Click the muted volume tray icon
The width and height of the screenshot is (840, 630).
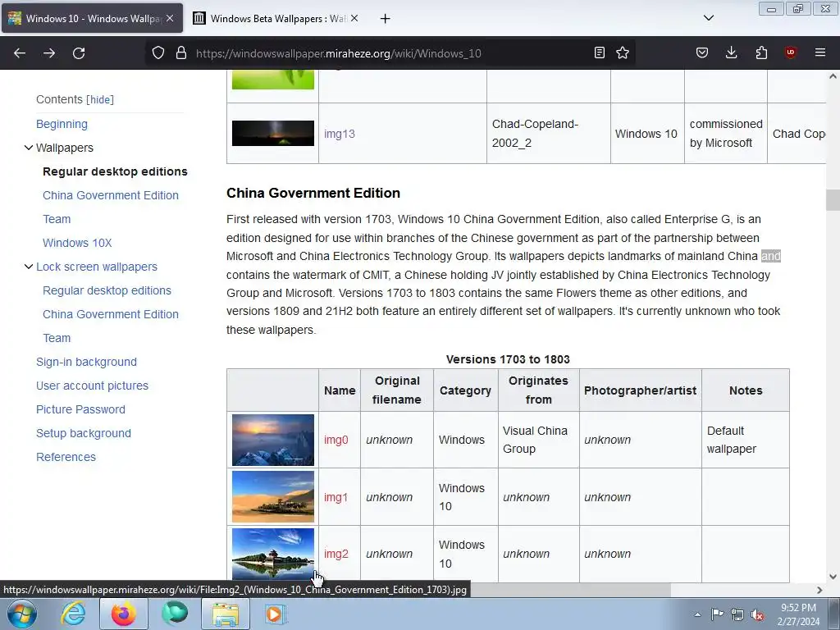coord(757,614)
